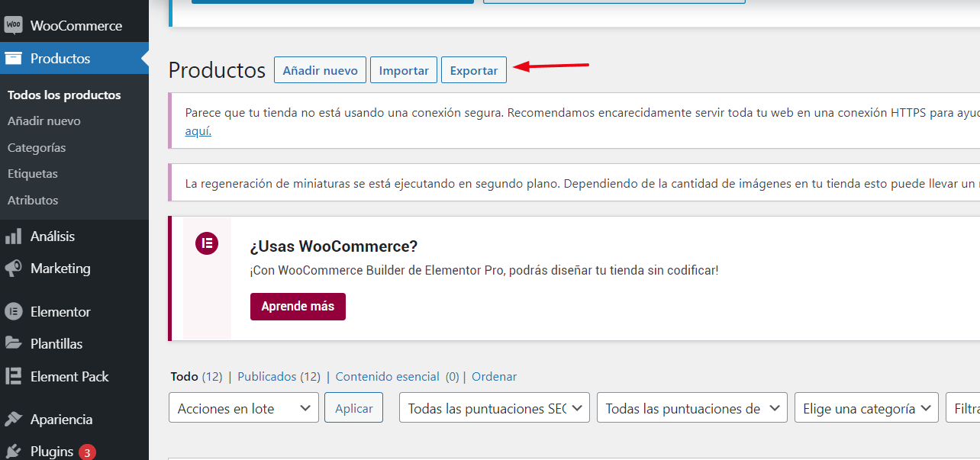Open the Element Pack menu
The image size is (980, 460).
click(x=74, y=376)
